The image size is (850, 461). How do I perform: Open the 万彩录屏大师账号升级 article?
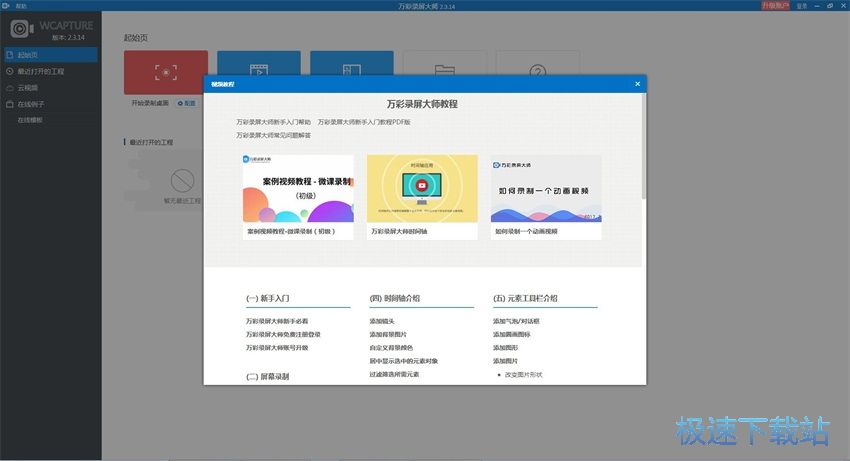point(277,348)
